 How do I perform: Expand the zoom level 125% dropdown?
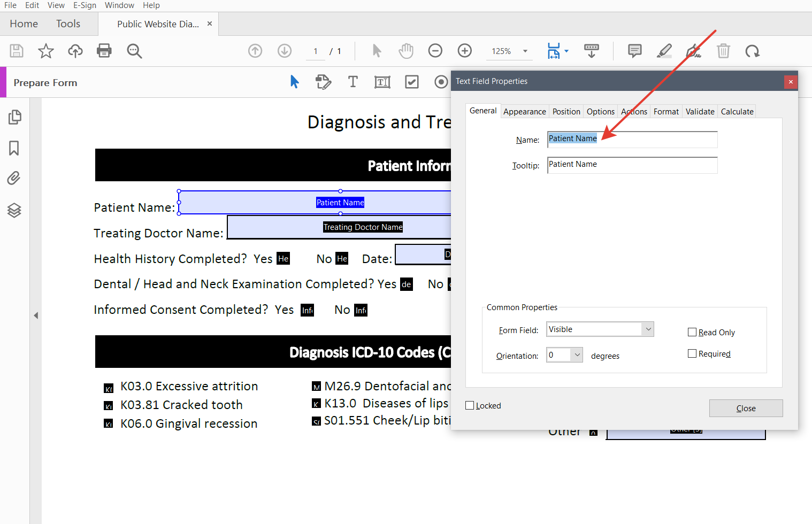(x=525, y=51)
